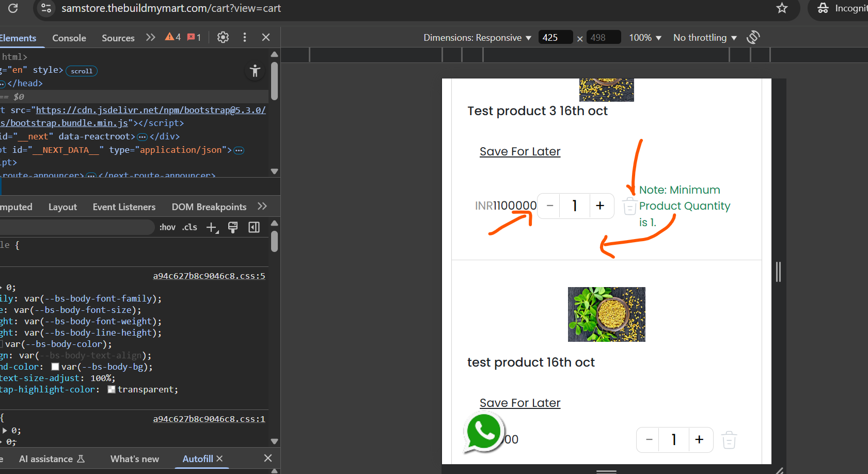868x474 pixels.
Task: Open the What's new drawer tab
Action: (x=135, y=459)
